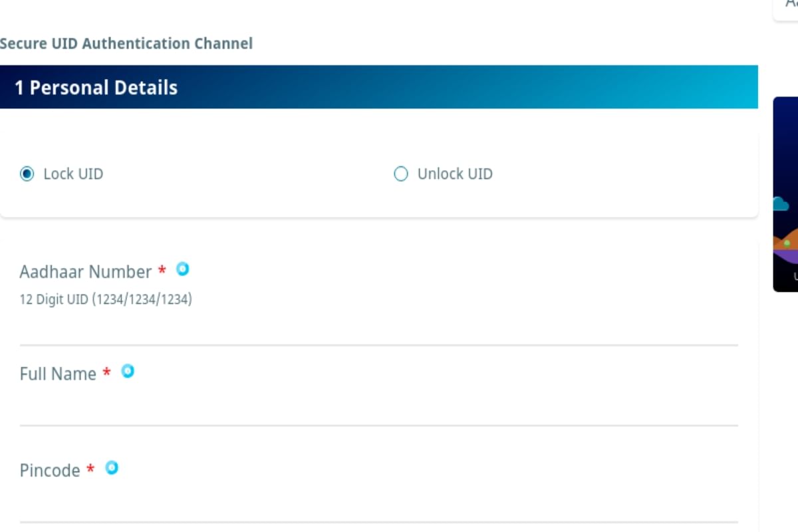Click the Full Name field label
This screenshot has width=798, height=532.
58,374
